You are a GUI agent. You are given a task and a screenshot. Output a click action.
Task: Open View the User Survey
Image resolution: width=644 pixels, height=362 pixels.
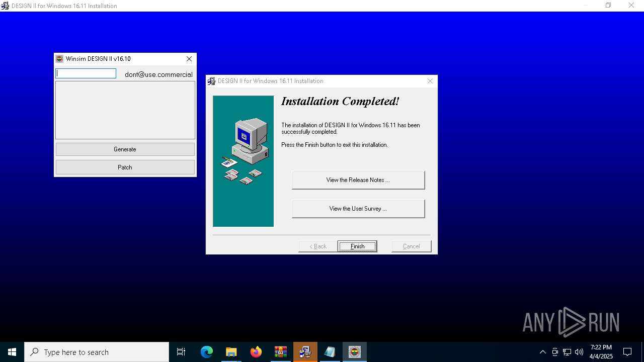(358, 209)
